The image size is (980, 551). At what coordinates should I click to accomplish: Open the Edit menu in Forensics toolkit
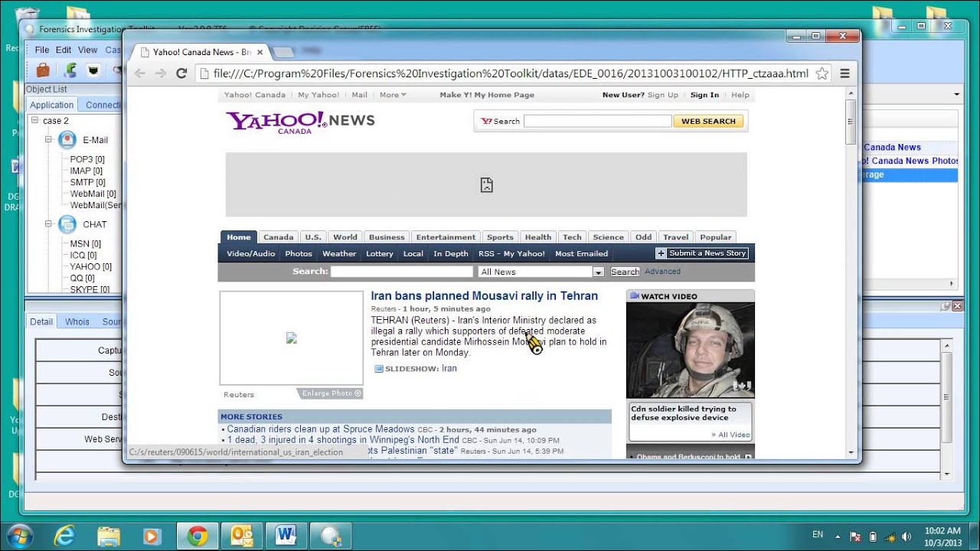(x=64, y=50)
